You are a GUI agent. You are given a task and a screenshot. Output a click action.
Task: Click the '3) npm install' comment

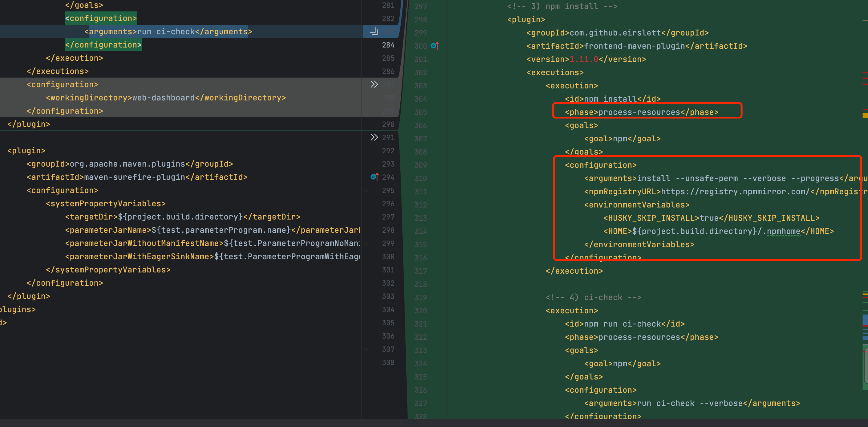(562, 6)
